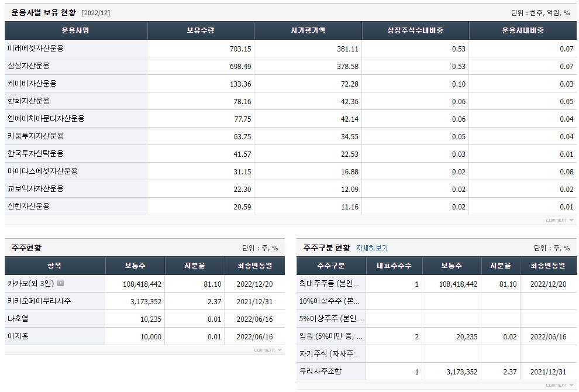Select the 삼성자산운용 row name
The width and height of the screenshot is (579, 392).
click(29, 66)
